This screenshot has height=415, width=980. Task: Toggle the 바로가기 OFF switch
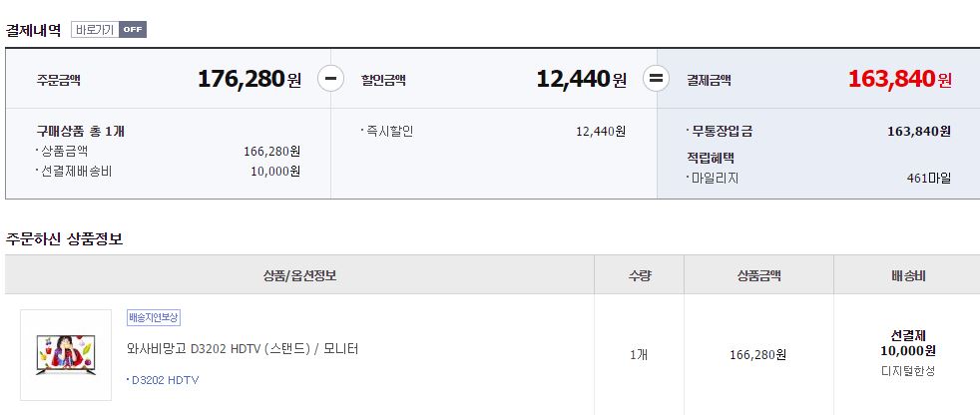coord(109,29)
